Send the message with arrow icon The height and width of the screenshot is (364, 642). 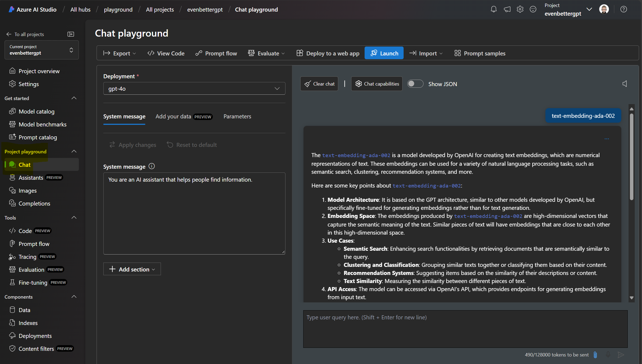tap(621, 355)
